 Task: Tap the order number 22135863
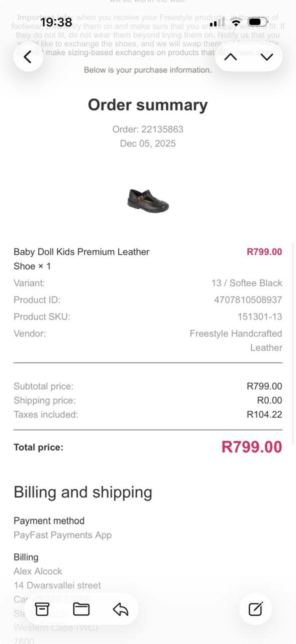(x=148, y=129)
